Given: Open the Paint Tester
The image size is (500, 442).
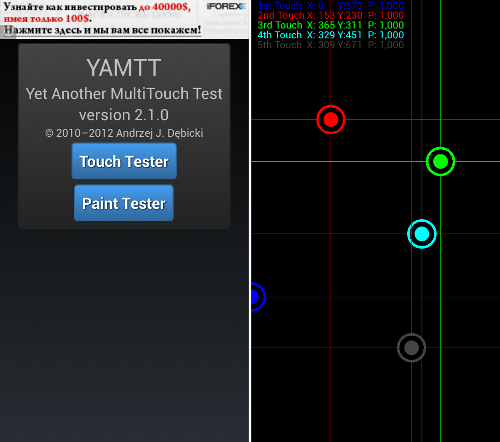Looking at the screenshot, I should (124, 203).
